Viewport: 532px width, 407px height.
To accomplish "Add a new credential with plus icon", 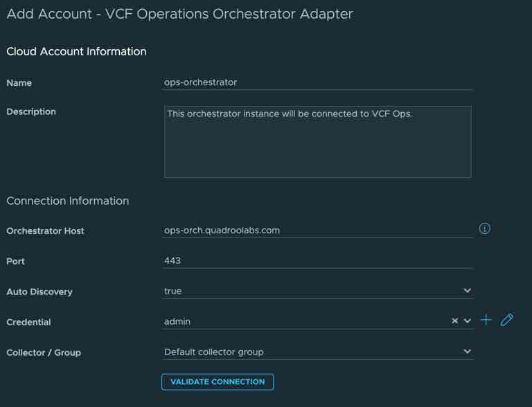I will (486, 320).
